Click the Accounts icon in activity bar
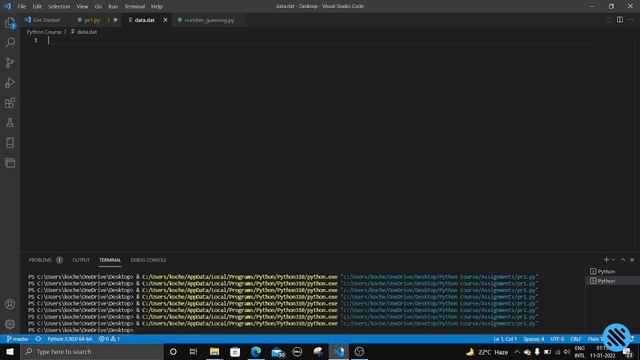This screenshot has height=360, width=640. (x=10, y=304)
